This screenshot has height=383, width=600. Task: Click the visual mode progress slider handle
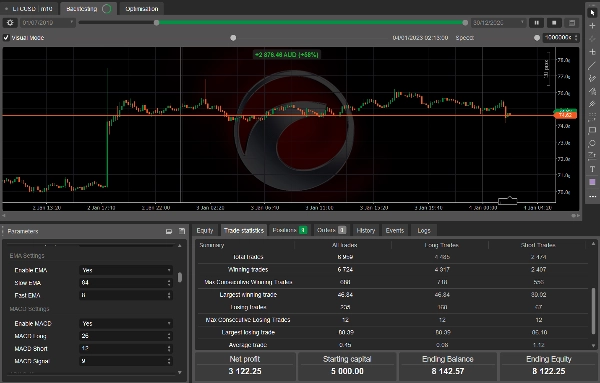[x=233, y=38]
